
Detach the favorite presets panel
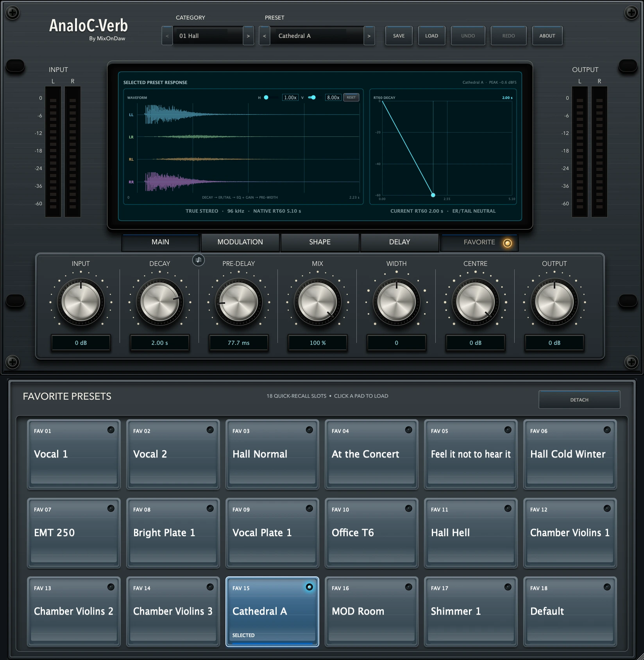click(x=580, y=400)
